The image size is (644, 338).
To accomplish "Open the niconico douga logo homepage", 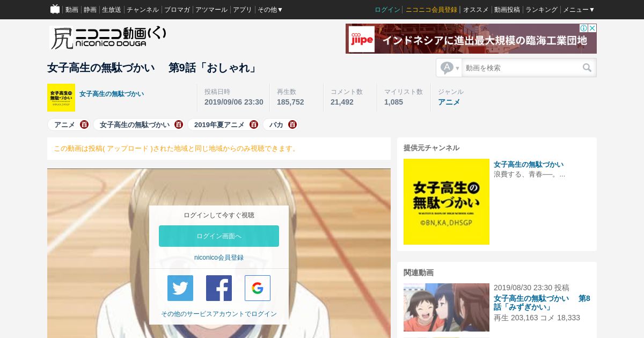I will [x=108, y=38].
